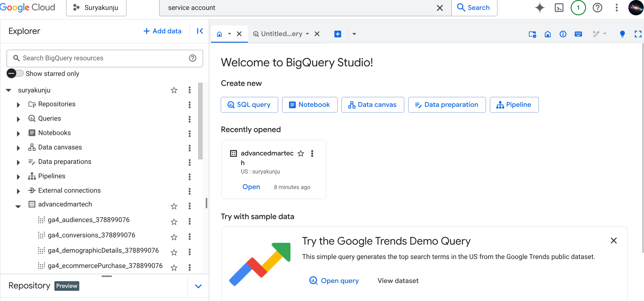The width and height of the screenshot is (644, 301).
Task: Click the user account avatar
Action: pyautogui.click(x=636, y=8)
